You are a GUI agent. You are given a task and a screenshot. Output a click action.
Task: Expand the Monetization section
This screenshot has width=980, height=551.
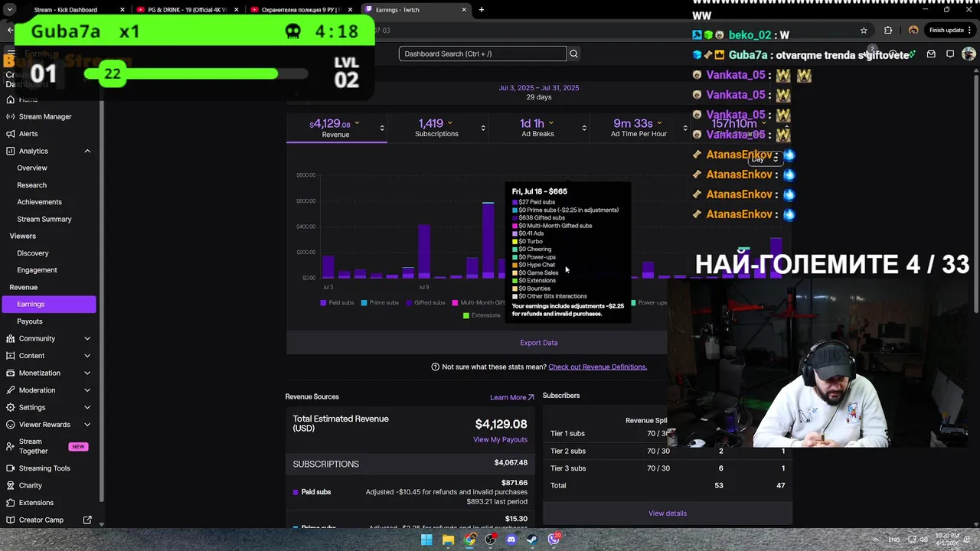coord(87,373)
